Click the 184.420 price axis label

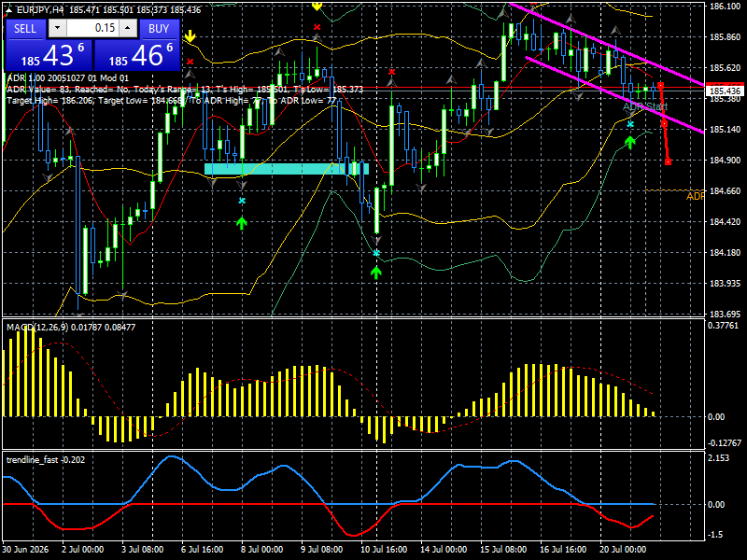pos(726,222)
